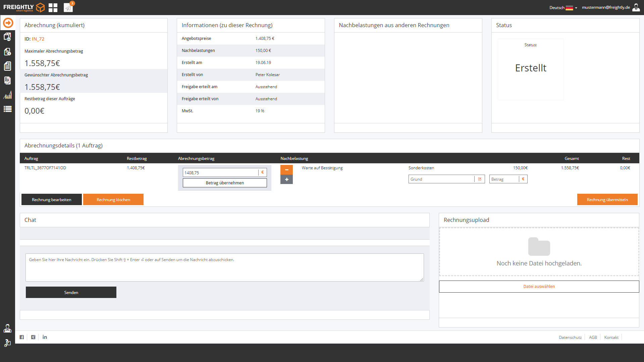Click the Abrechnungsbetrag column header
The image size is (644, 362).
(196, 158)
